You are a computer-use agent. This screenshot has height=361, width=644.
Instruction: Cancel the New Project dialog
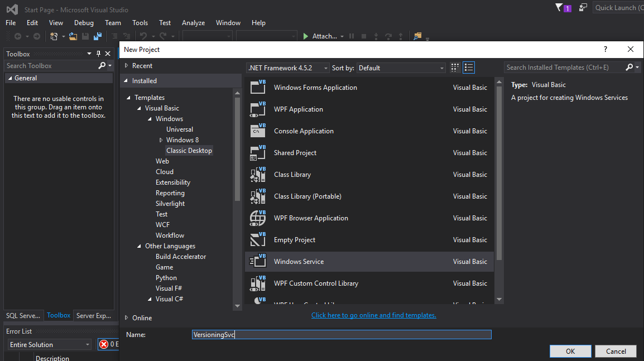tap(616, 351)
